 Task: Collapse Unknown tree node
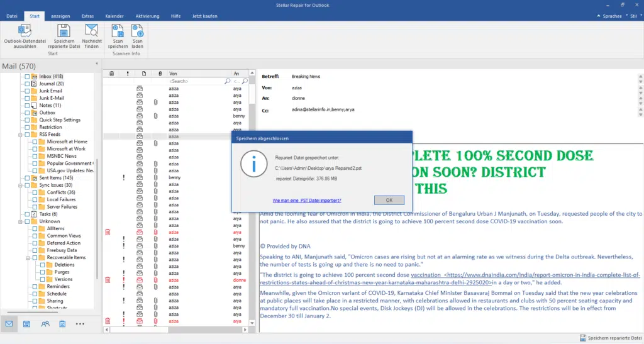point(20,221)
